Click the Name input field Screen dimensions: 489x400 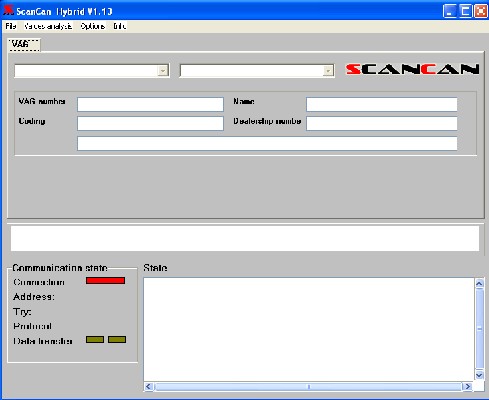(x=382, y=104)
